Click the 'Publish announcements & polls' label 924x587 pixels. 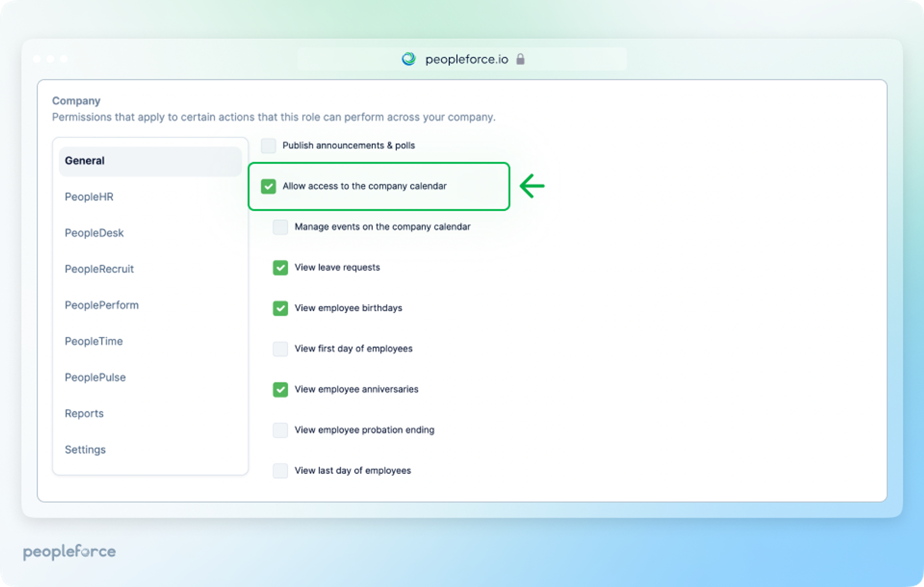[x=348, y=145]
